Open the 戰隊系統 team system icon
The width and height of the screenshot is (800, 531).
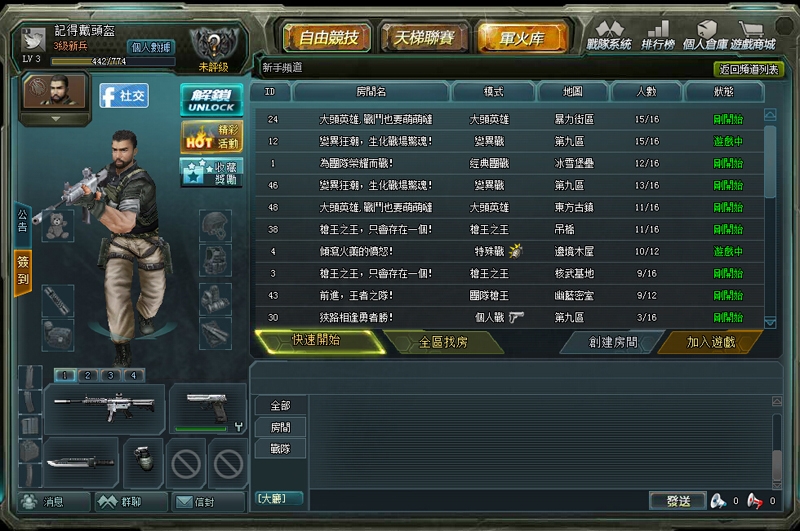pos(609,36)
